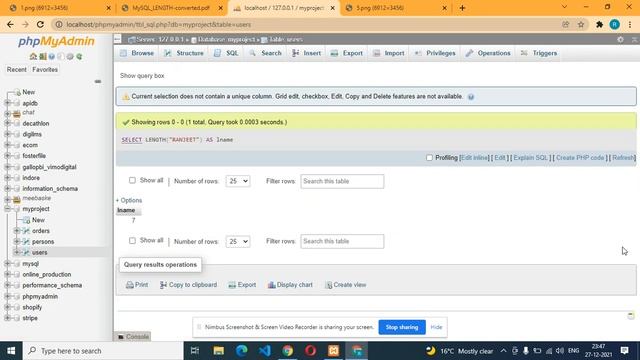The height and width of the screenshot is (360, 640).
Task: Switch to the SQL tab
Action: (x=226, y=53)
